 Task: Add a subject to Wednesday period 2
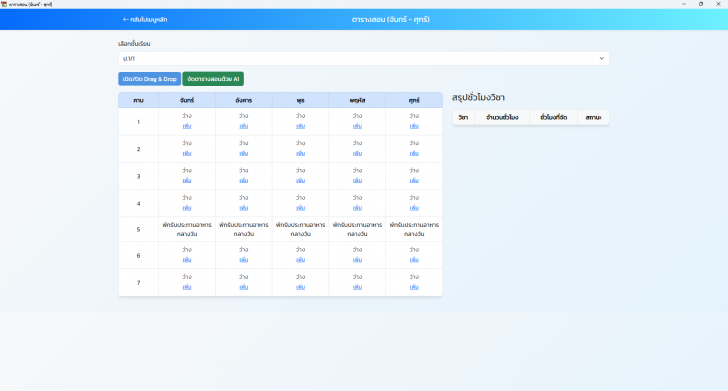coord(300,153)
